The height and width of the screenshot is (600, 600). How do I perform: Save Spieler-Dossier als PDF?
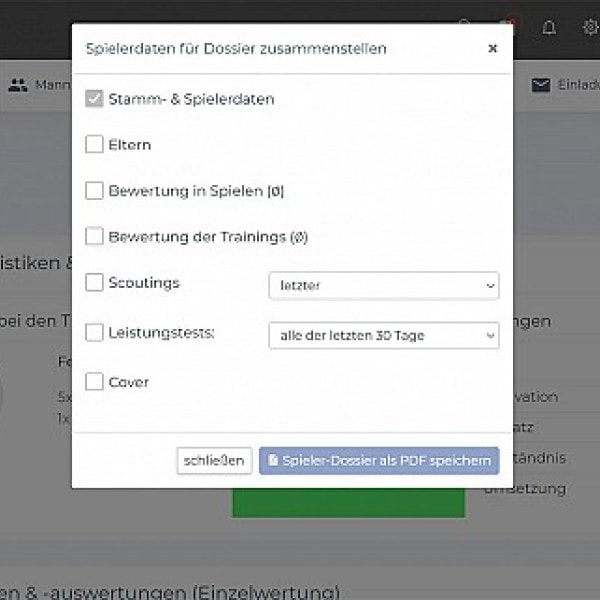point(379,460)
